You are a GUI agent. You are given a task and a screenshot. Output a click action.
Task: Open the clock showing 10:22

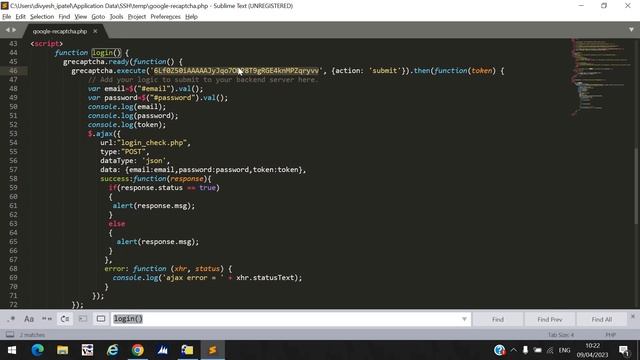tap(592, 350)
